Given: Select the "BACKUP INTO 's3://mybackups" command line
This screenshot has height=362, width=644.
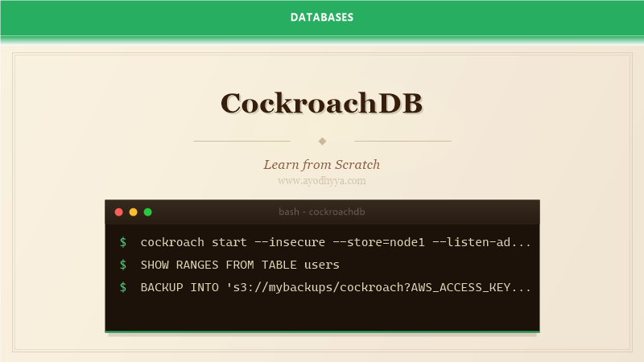Looking at the screenshot, I should click(336, 287).
